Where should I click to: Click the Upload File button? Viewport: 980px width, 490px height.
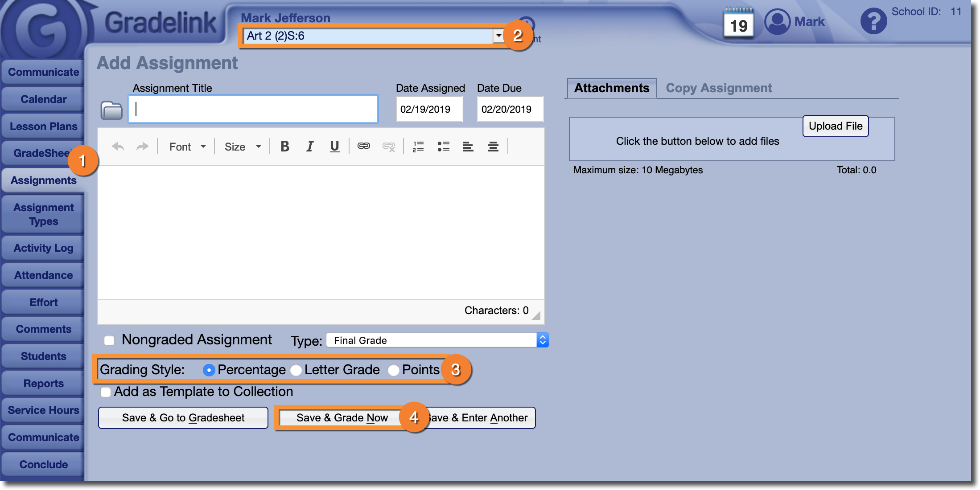[x=835, y=126]
